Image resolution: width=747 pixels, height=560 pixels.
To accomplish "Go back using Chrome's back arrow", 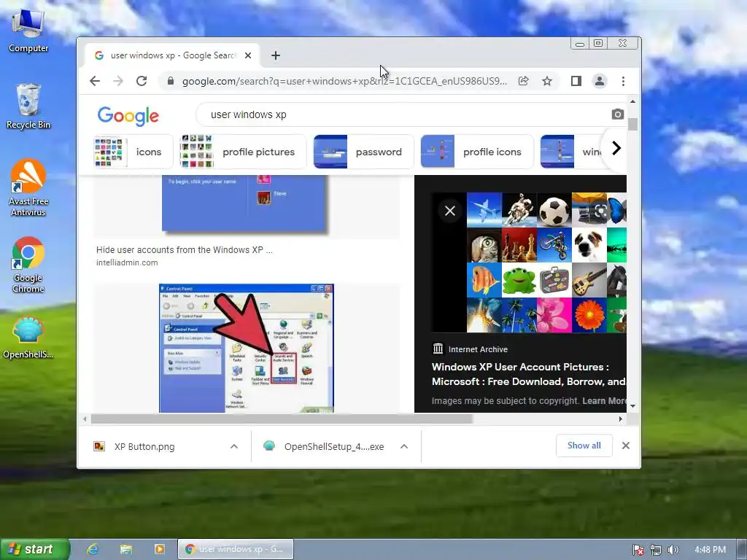I will [95, 81].
